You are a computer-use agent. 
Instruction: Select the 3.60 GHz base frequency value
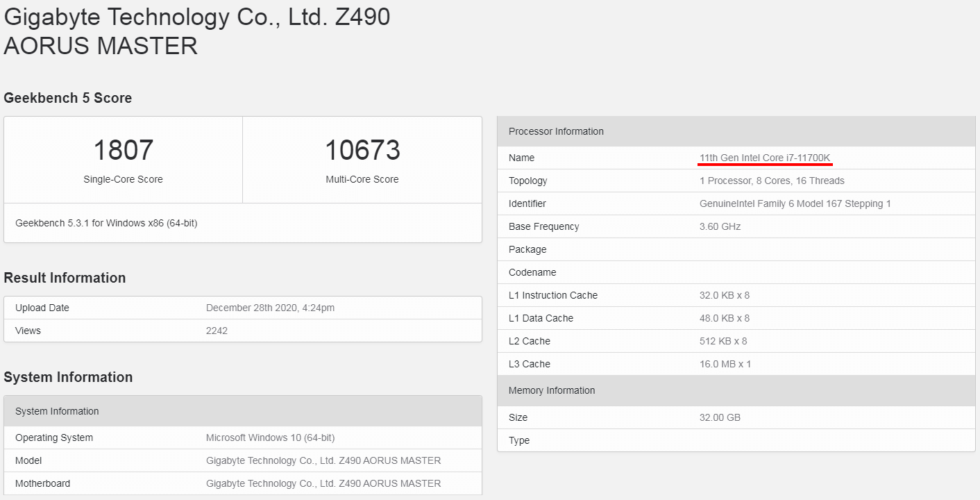coord(720,226)
